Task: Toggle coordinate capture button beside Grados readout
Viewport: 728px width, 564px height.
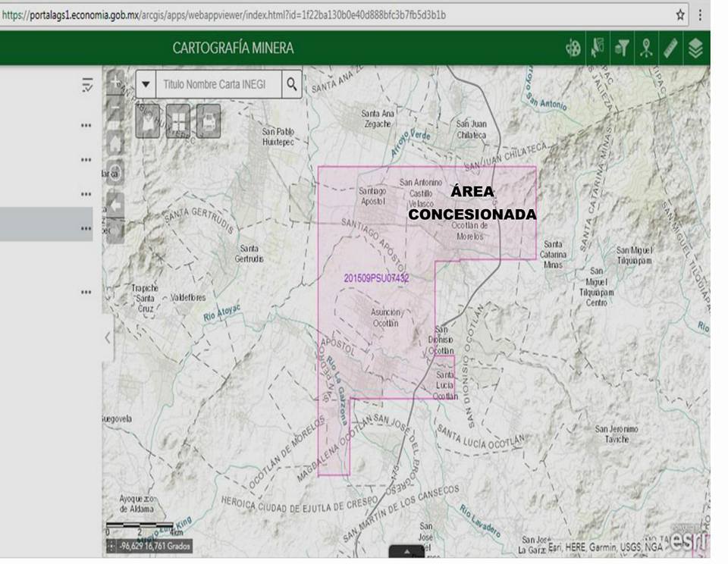Action: tap(112, 546)
